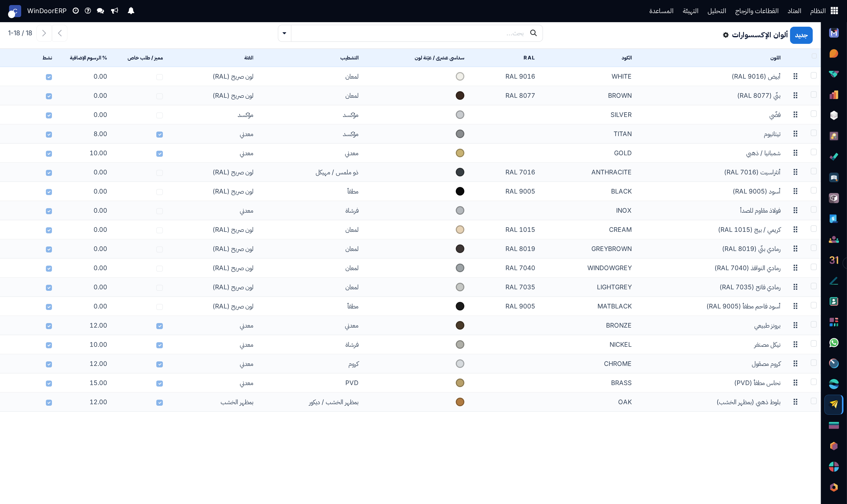Image resolution: width=847 pixels, height=504 pixels.
Task: Toggle the special-order checkbox for CHROME
Action: (160, 364)
